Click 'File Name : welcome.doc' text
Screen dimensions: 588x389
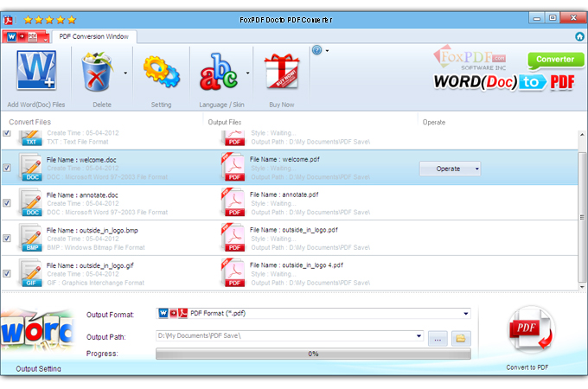pyautogui.click(x=81, y=160)
